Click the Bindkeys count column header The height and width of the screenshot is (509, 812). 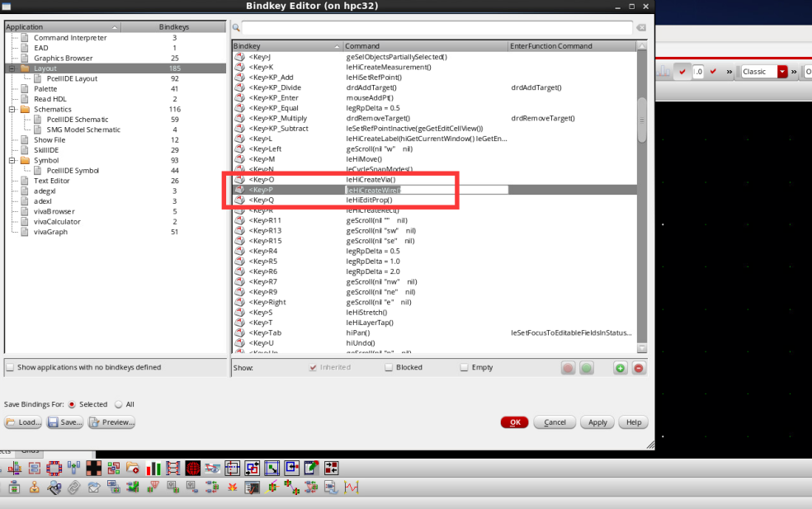(x=174, y=27)
